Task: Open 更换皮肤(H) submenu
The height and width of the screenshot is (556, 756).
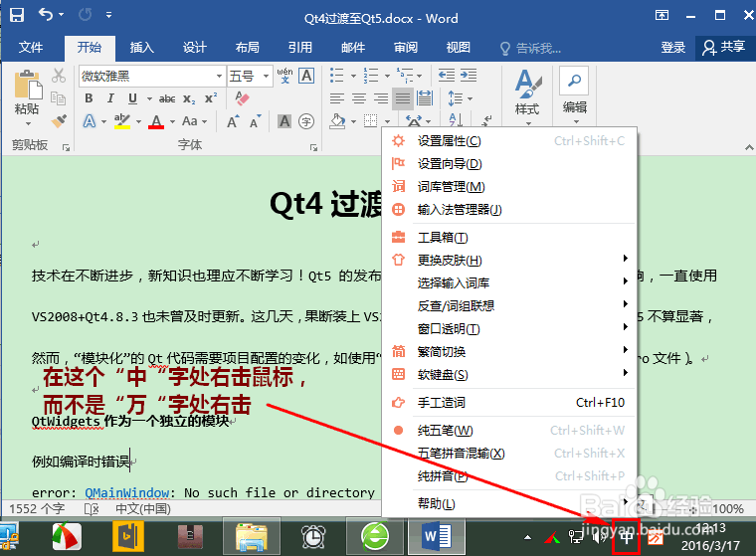Action: click(509, 261)
